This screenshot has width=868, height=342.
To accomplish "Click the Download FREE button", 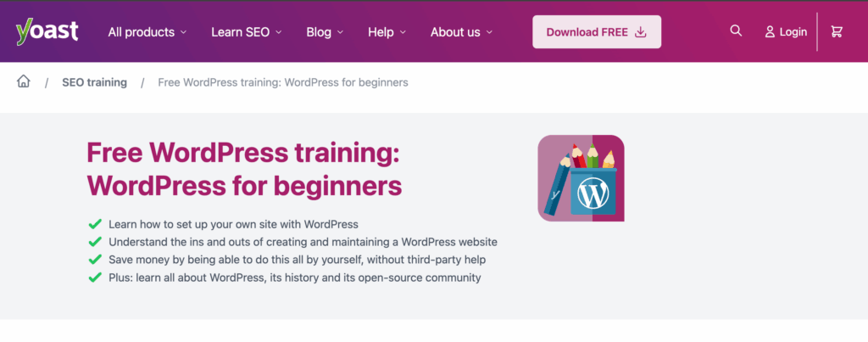I will pyautogui.click(x=597, y=31).
